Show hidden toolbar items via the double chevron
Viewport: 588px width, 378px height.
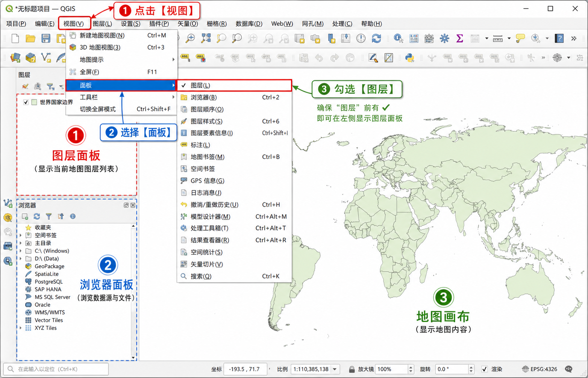click(x=574, y=38)
